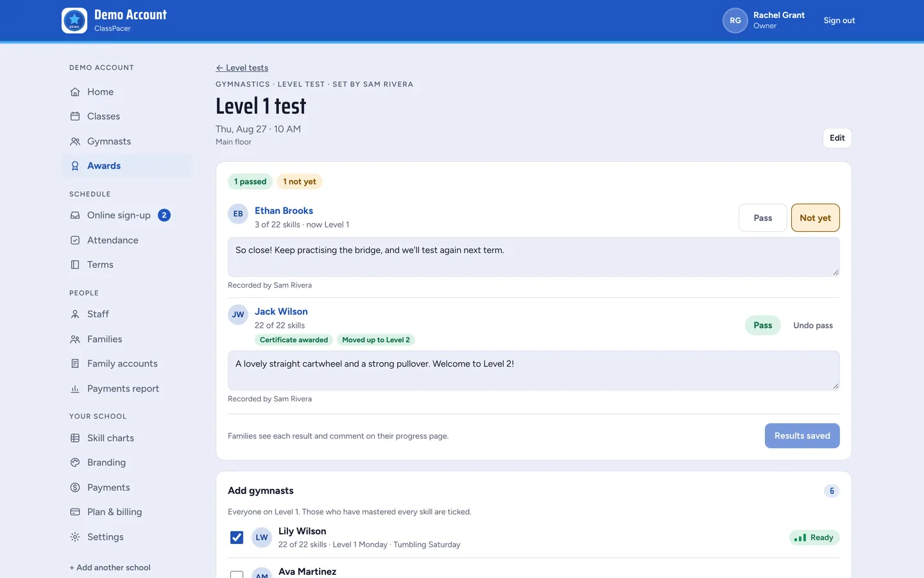Click the Plan & billing card icon

[75, 512]
